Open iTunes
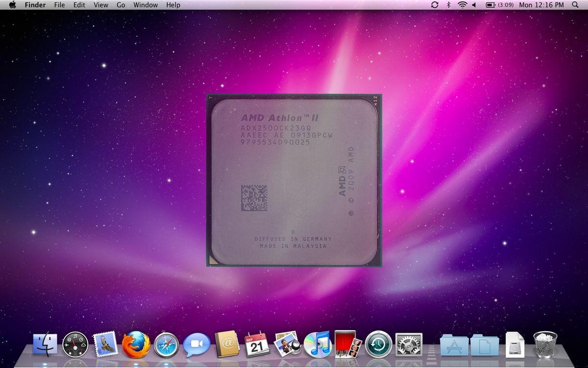This screenshot has width=588, height=368. (318, 344)
